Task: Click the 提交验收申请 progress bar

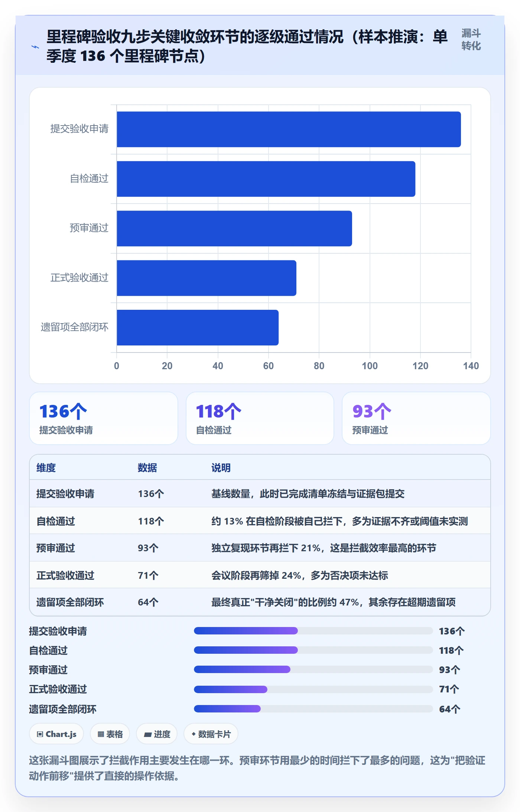Action: (313, 631)
